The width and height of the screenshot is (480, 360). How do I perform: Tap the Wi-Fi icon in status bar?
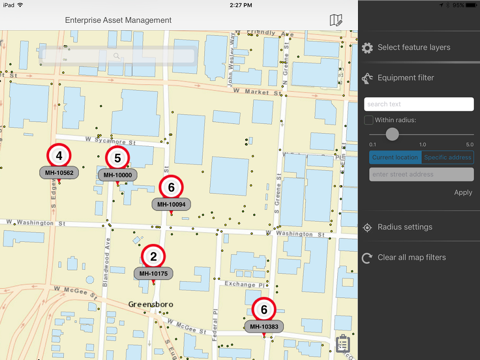(20, 5)
